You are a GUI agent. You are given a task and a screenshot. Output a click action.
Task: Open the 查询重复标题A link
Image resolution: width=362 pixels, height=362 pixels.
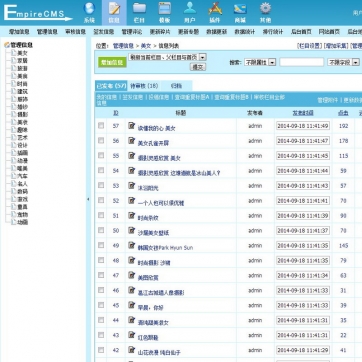tap(192, 97)
